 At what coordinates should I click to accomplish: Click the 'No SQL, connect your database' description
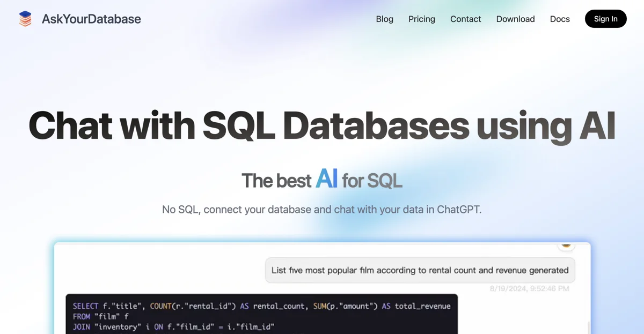[321, 209]
